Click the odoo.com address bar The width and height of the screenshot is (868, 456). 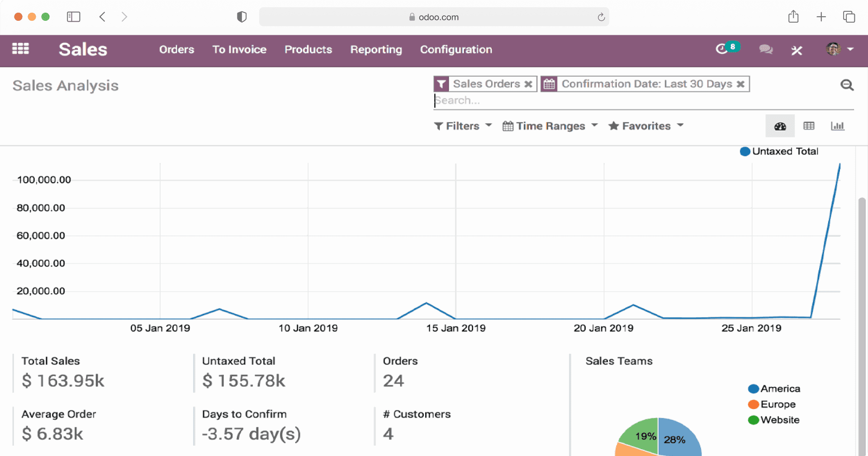(x=434, y=17)
